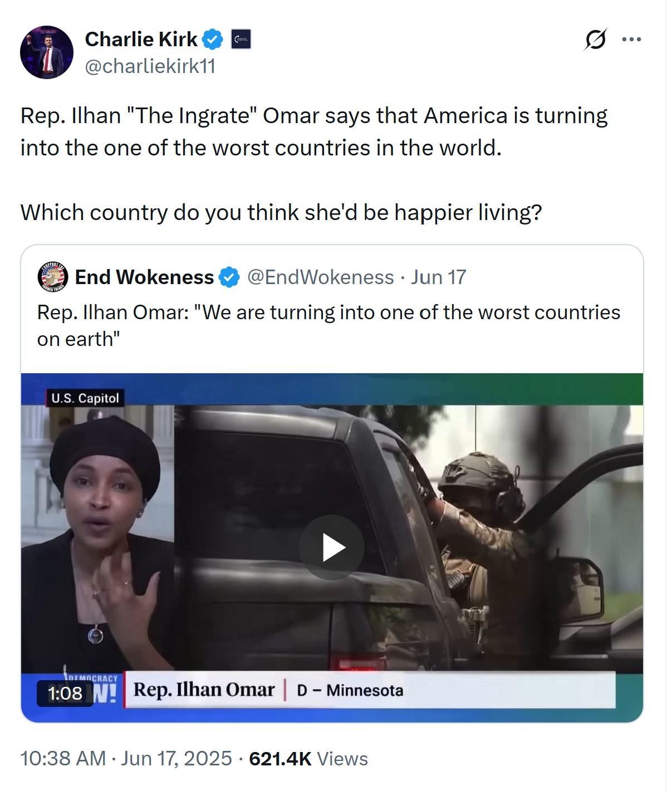672x791 pixels.
Task: Open the @charliekirk11 handle link
Action: click(x=150, y=66)
